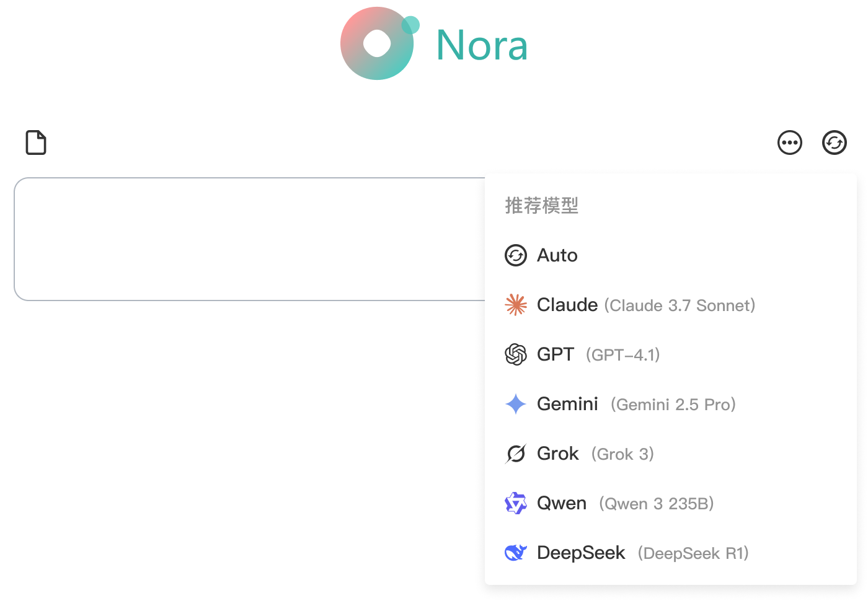
Task: Click the Claude starburst icon
Action: pos(516,305)
